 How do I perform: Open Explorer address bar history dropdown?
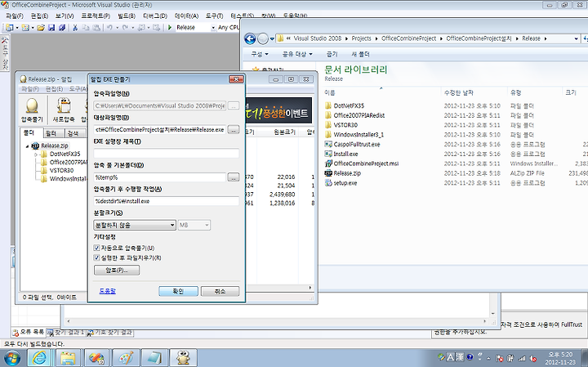point(576,38)
